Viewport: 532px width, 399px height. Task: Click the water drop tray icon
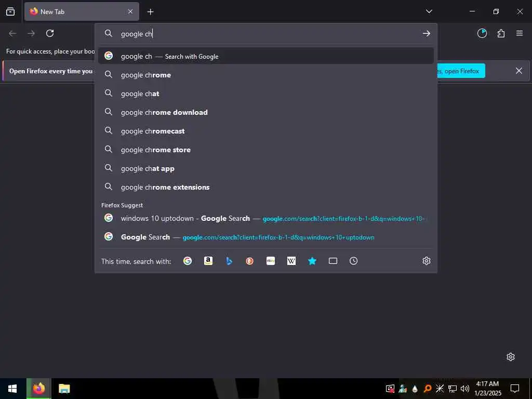click(x=415, y=389)
